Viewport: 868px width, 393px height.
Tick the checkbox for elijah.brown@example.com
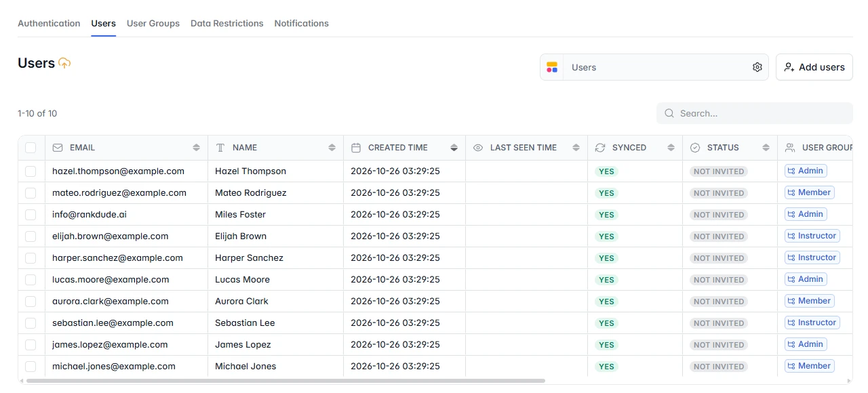pyautogui.click(x=31, y=236)
